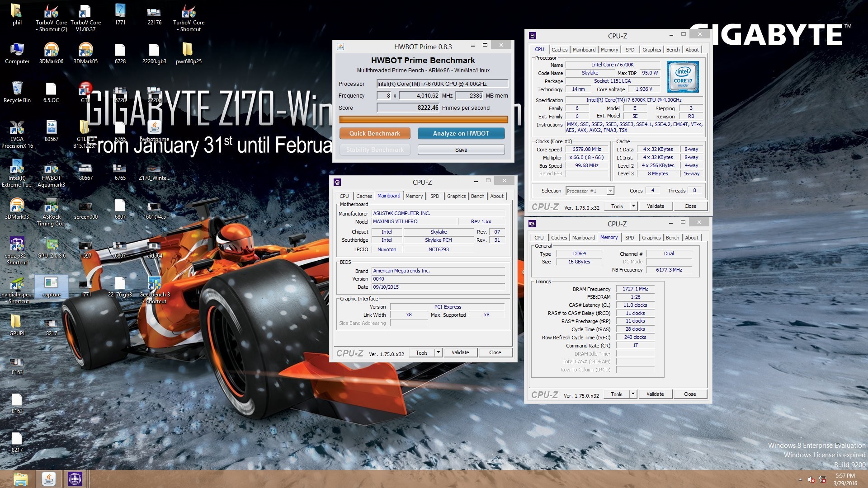The height and width of the screenshot is (488, 868).
Task: Open the Tools dropdown arrow in Memory CPU-Z
Action: coord(633,394)
